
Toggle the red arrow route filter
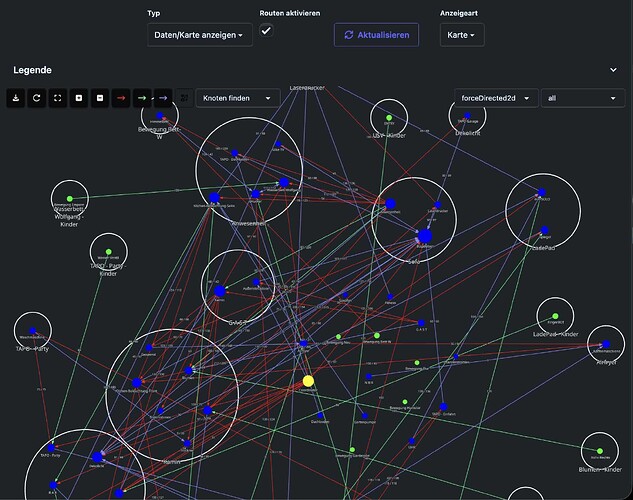click(x=121, y=98)
